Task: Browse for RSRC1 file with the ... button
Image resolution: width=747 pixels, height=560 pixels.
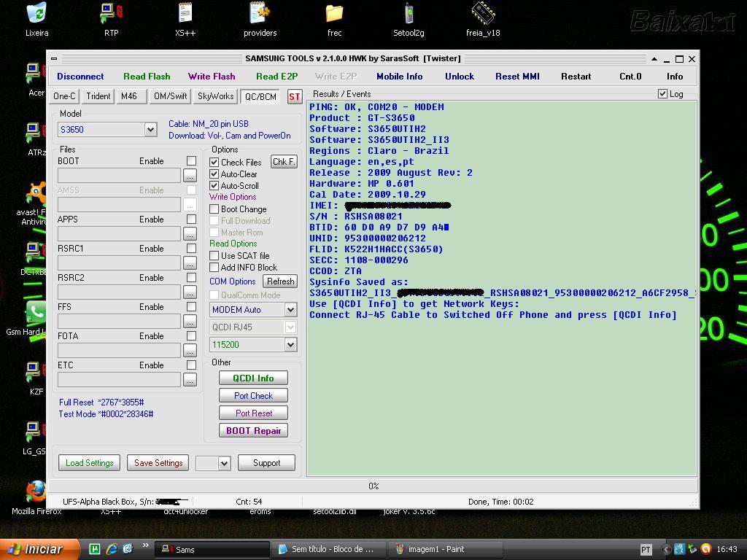Action: pyautogui.click(x=190, y=262)
